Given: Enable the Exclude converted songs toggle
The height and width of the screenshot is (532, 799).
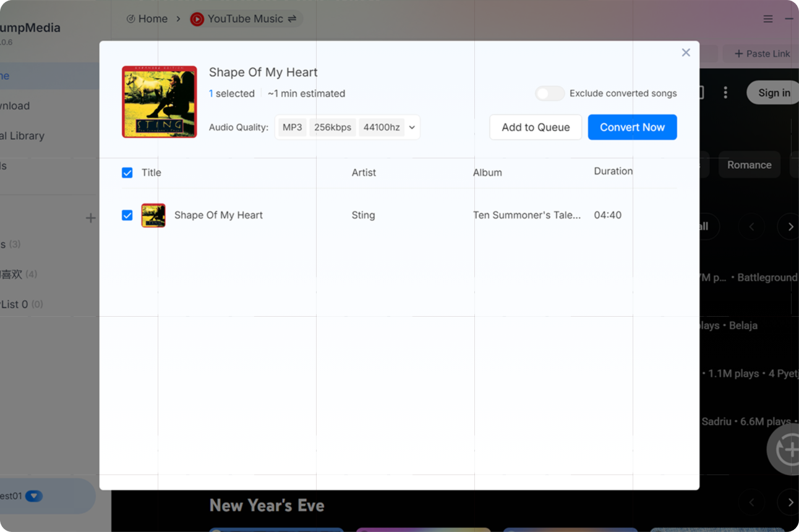Looking at the screenshot, I should (x=549, y=93).
